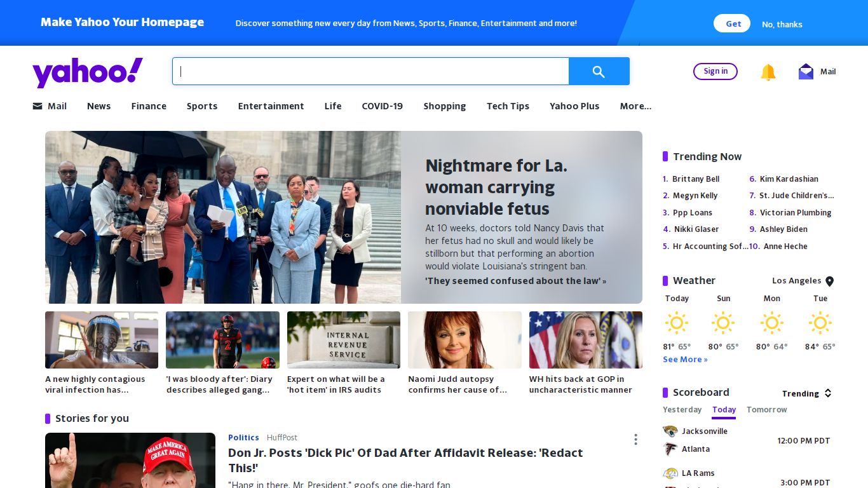Click Monday's sun weather icon

point(771,323)
